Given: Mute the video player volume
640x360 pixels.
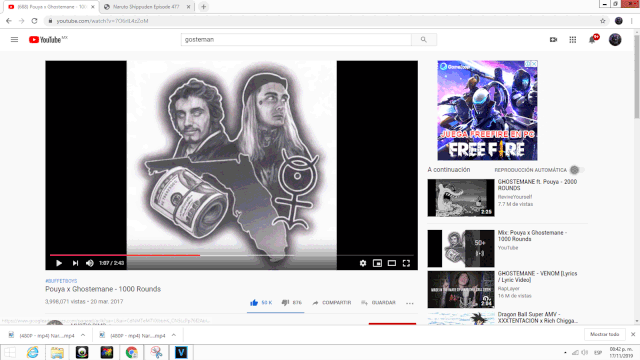Looking at the screenshot, I should tap(90, 263).
